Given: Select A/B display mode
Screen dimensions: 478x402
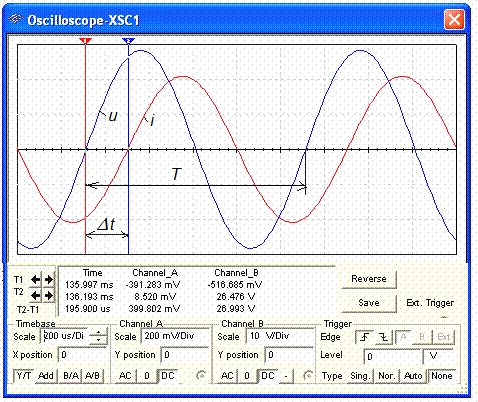Looking at the screenshot, I should 92,376.
